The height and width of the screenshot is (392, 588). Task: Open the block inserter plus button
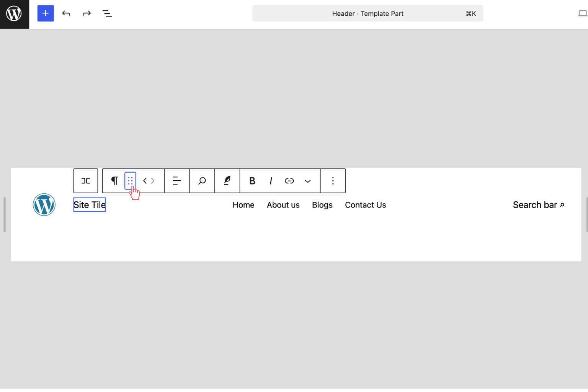(x=46, y=14)
